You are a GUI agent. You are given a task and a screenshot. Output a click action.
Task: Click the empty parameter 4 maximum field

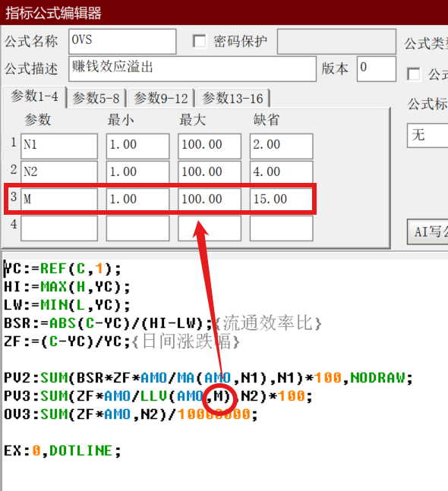(x=210, y=228)
